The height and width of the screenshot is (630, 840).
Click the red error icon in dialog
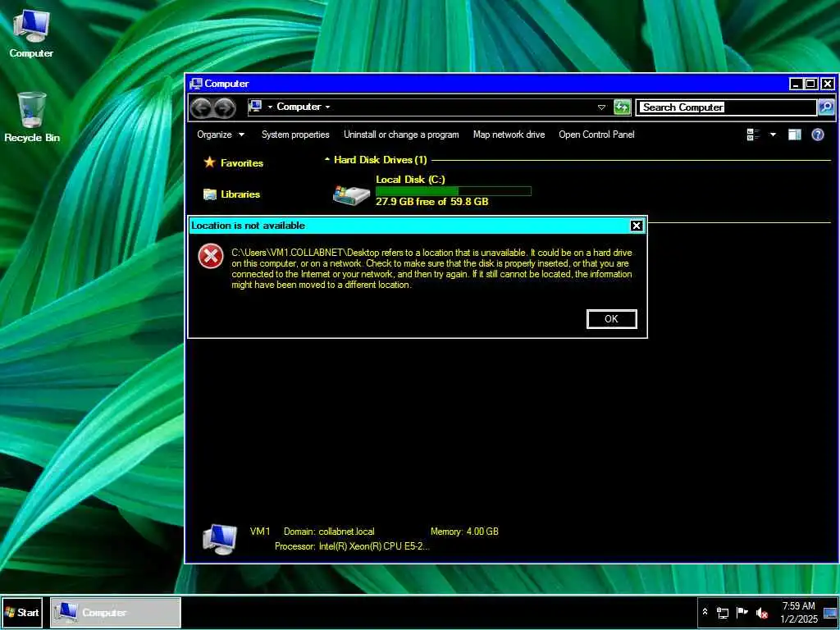pos(211,256)
